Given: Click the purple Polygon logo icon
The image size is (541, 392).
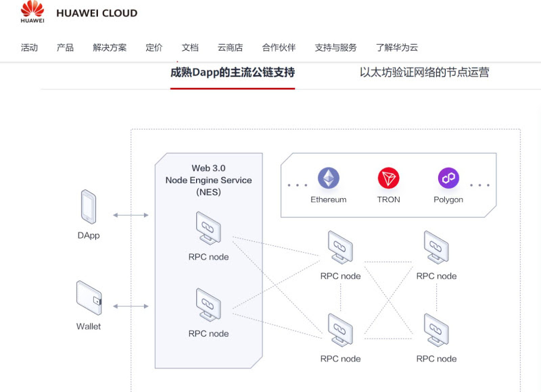Looking at the screenshot, I should [448, 178].
